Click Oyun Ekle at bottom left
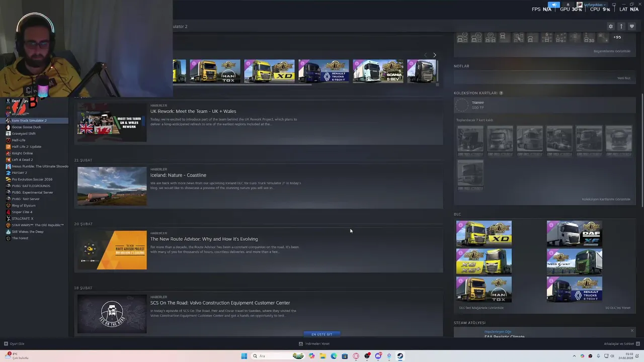This screenshot has width=644, height=362. (x=14, y=344)
